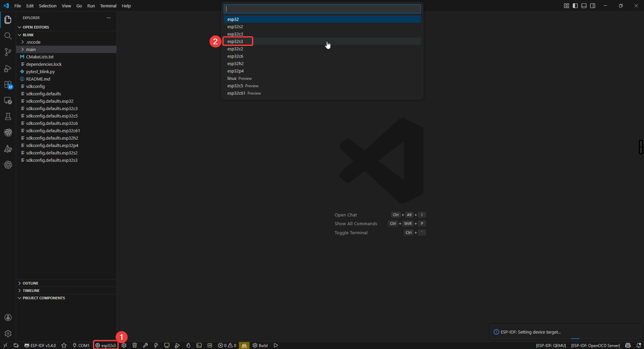Open the ESP-IDF terminal icon
Screen dimensions: 644x349
point(199,345)
